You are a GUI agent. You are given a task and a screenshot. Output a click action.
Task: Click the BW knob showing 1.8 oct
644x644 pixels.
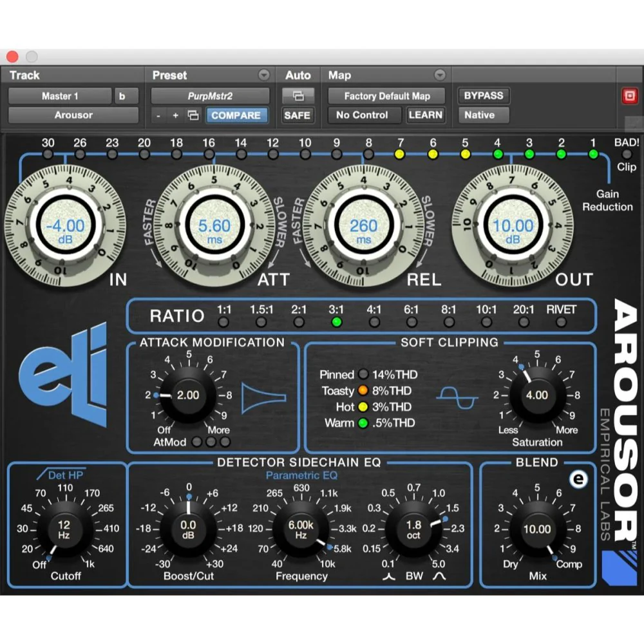click(x=413, y=529)
